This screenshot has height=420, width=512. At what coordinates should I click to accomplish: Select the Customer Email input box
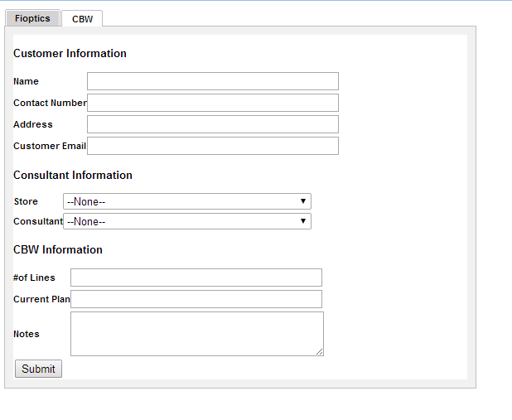(x=212, y=146)
